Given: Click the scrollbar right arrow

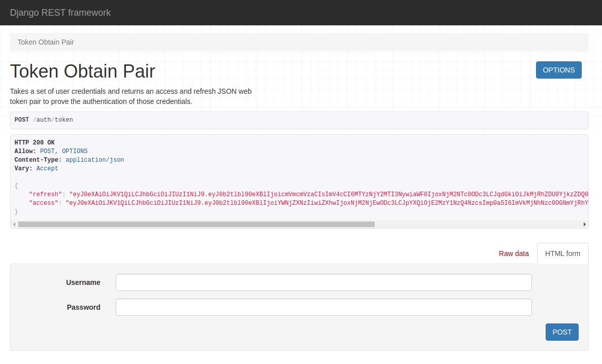Looking at the screenshot, I should [584, 225].
